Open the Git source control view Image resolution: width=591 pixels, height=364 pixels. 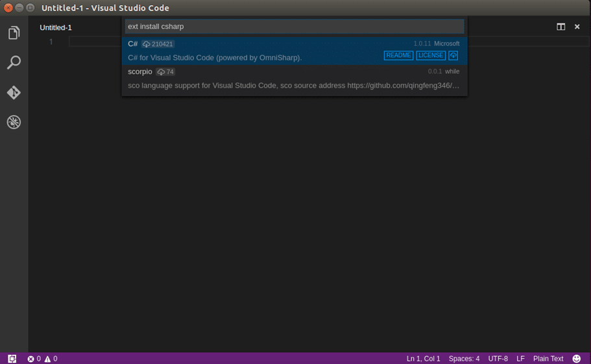click(14, 92)
